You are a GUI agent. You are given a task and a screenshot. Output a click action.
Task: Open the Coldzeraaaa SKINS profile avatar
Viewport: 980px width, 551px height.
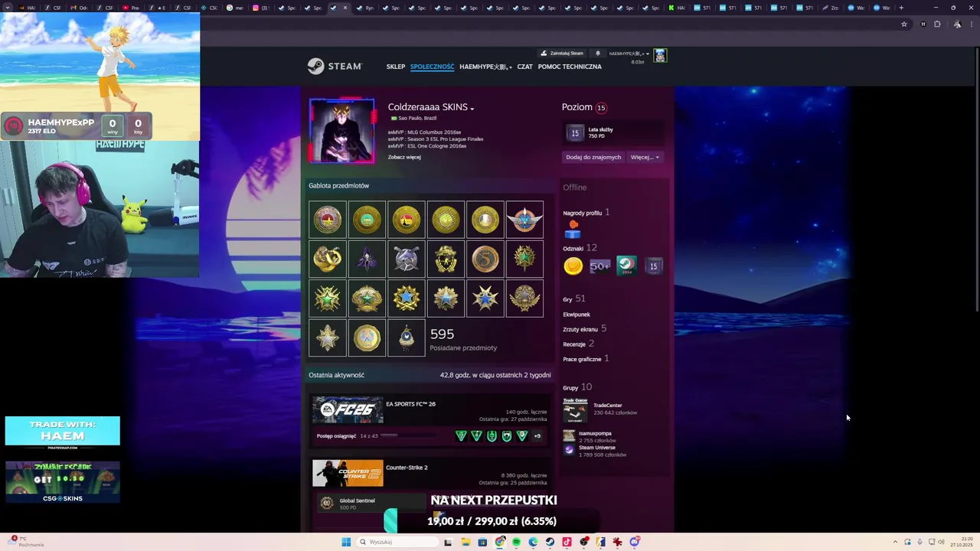click(342, 131)
